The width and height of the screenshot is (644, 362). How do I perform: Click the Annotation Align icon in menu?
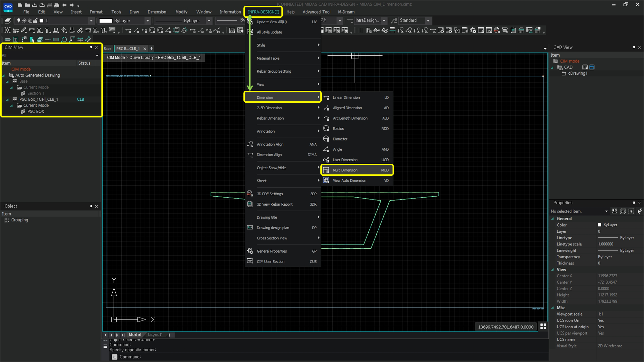(250, 144)
